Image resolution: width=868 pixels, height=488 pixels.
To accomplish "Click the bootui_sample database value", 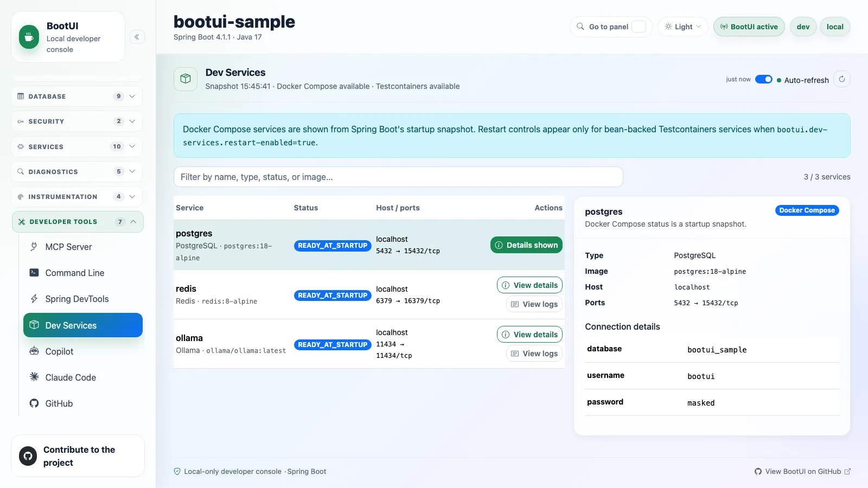I will (717, 350).
